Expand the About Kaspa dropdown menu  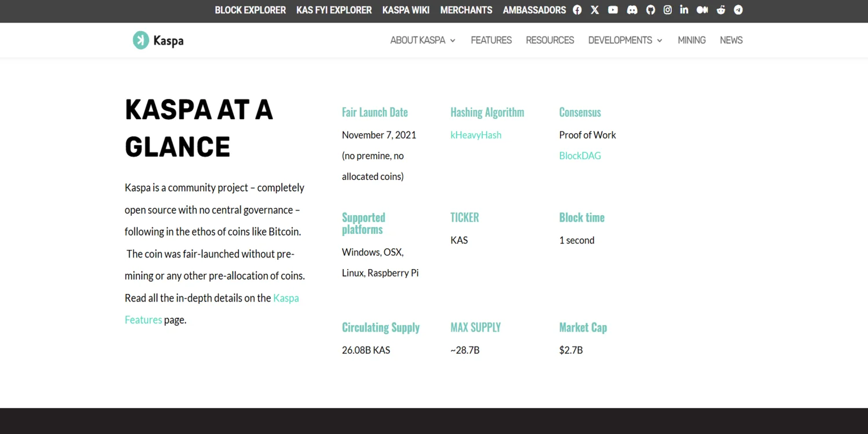[x=422, y=40]
